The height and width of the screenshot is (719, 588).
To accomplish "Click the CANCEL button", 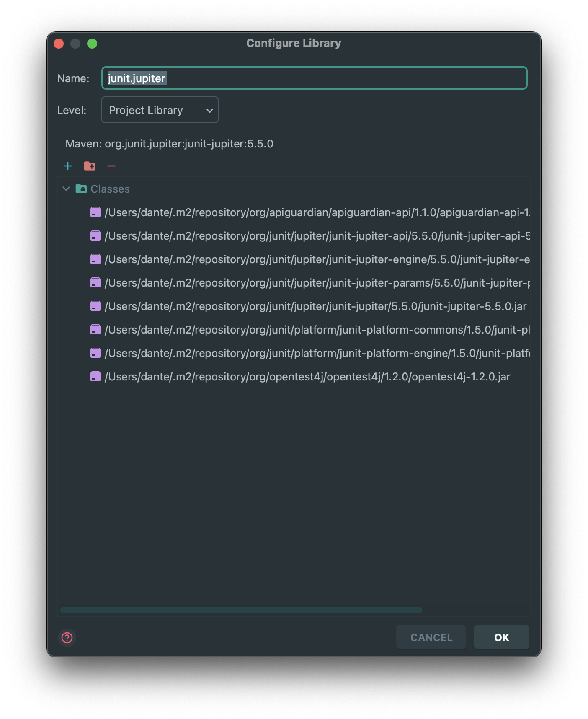I will [431, 637].
